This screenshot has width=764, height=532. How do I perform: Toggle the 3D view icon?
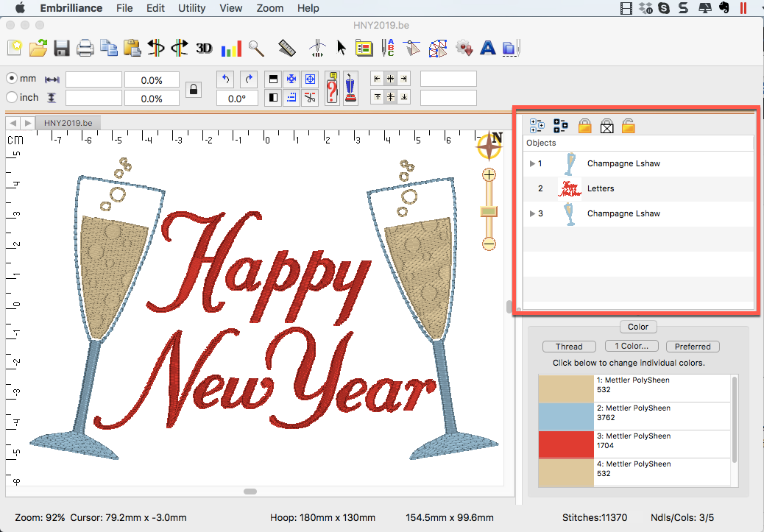(x=204, y=49)
